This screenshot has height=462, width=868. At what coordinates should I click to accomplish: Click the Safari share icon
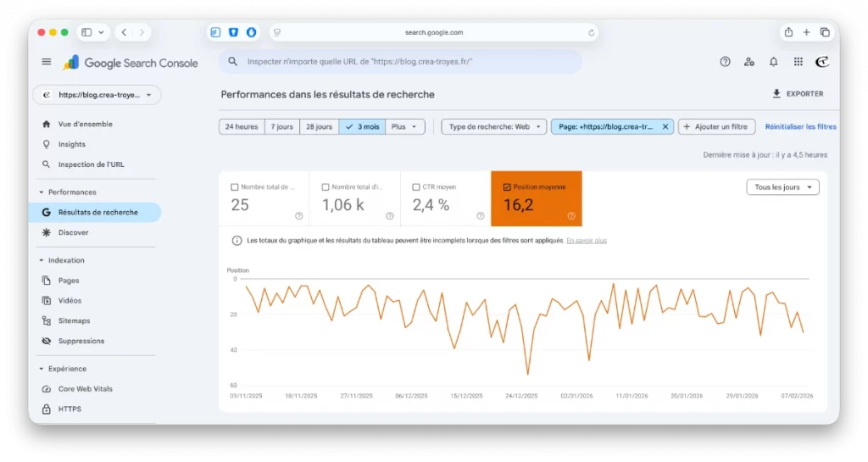click(788, 32)
